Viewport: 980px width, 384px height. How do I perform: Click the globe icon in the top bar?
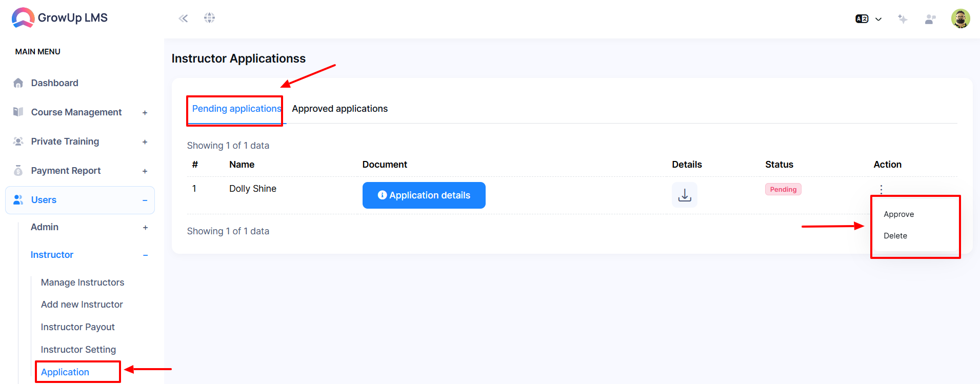pos(209,18)
